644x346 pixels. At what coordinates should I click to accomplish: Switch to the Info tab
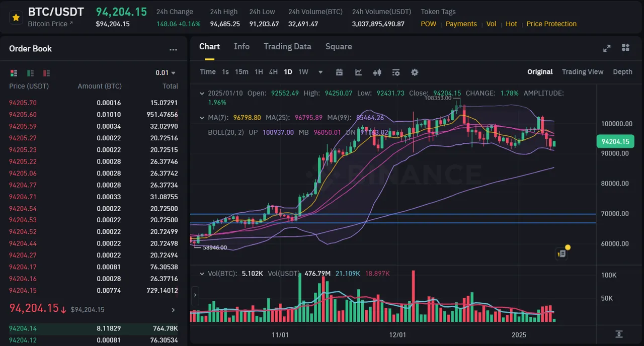[242, 46]
